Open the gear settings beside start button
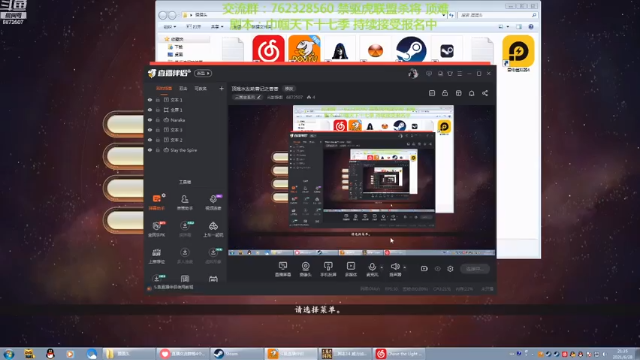Viewport: 640px width, 360px height. 450,269
